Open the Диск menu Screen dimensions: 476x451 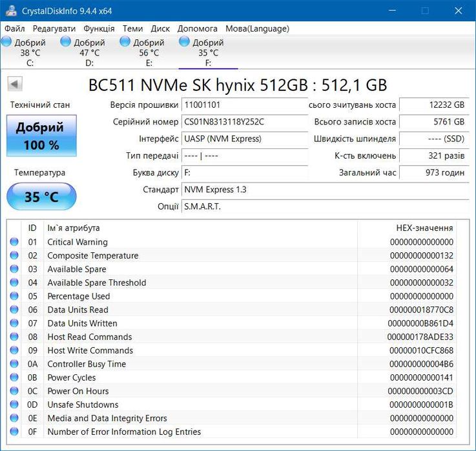point(160,28)
